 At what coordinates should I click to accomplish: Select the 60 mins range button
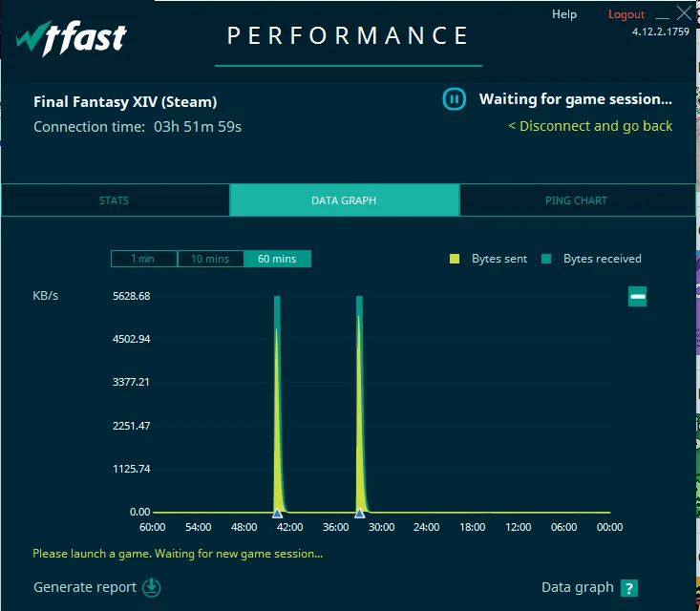point(277,259)
